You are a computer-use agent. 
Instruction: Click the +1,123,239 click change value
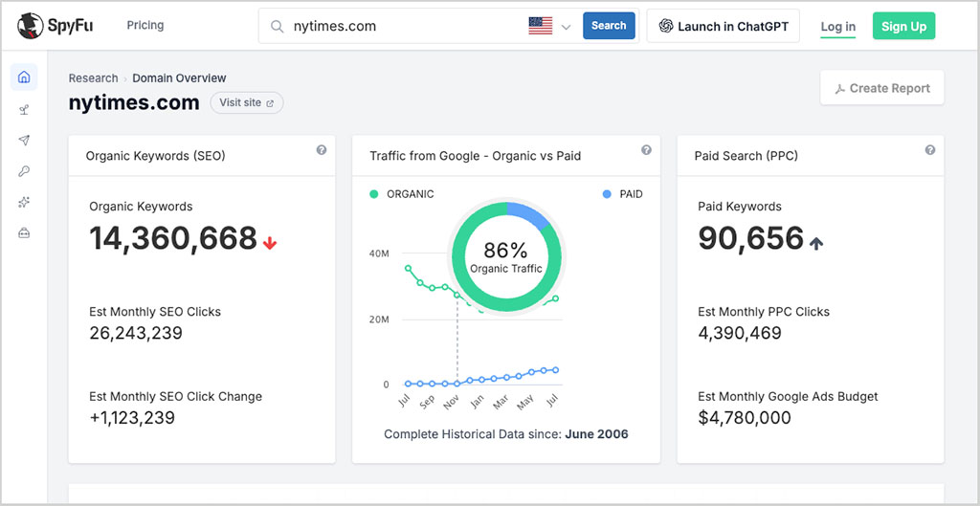132,418
